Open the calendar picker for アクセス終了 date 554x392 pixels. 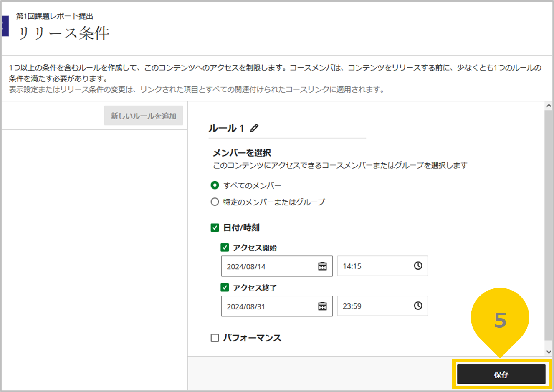(322, 306)
